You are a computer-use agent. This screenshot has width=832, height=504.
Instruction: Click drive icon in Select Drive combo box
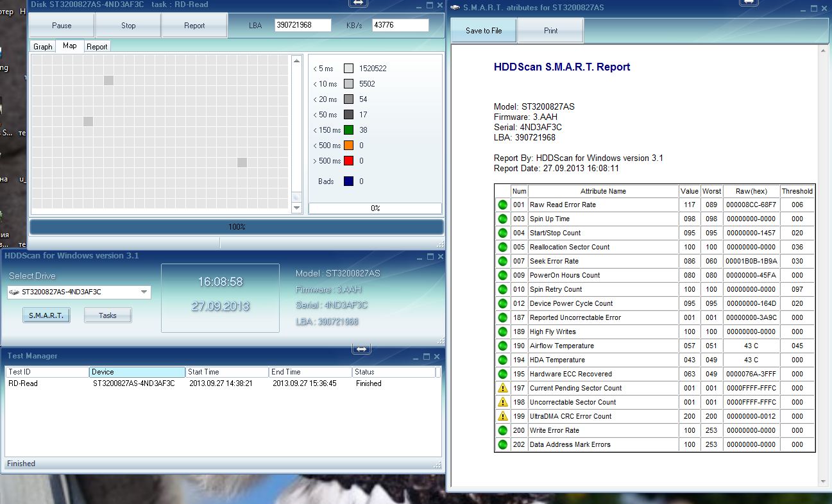(15, 292)
